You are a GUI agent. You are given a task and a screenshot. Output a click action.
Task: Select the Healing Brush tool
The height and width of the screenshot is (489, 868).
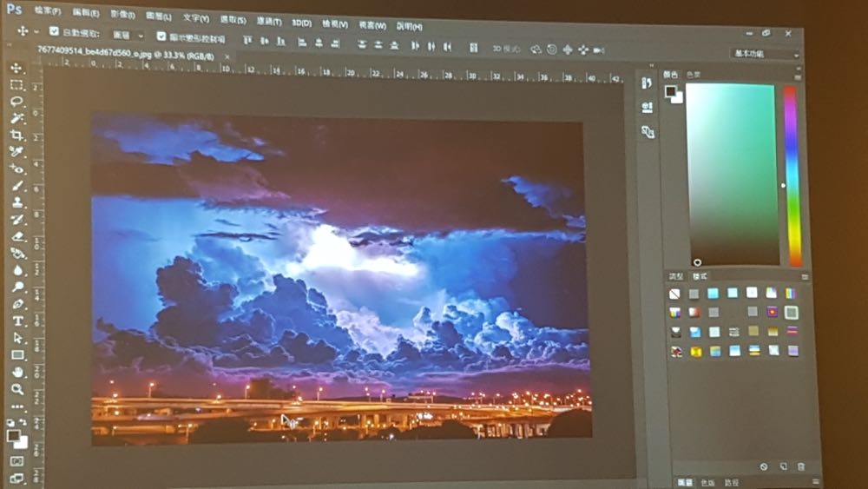point(17,169)
